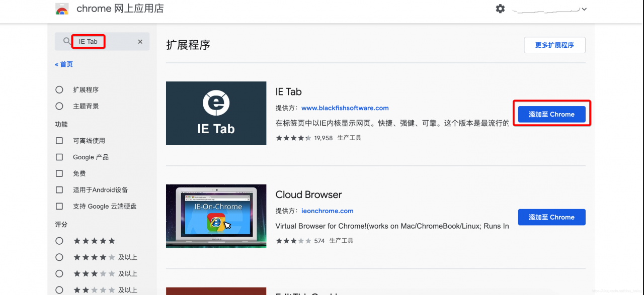This screenshot has width=644, height=295.
Task: Enable the 免费 filter checkbox
Action: 59,173
